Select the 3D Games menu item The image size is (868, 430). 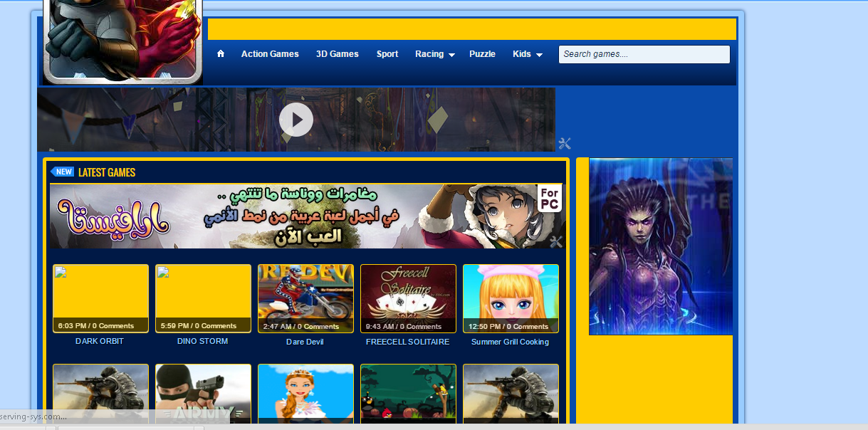[x=337, y=53]
